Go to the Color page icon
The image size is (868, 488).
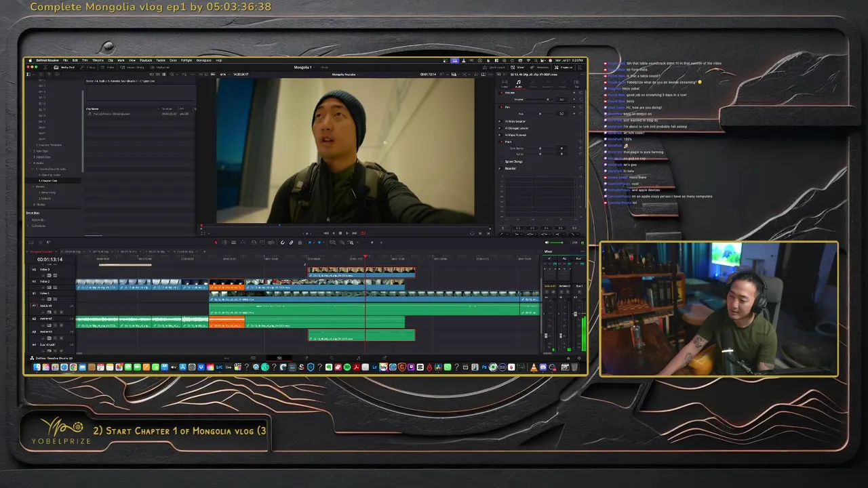[x=332, y=357]
